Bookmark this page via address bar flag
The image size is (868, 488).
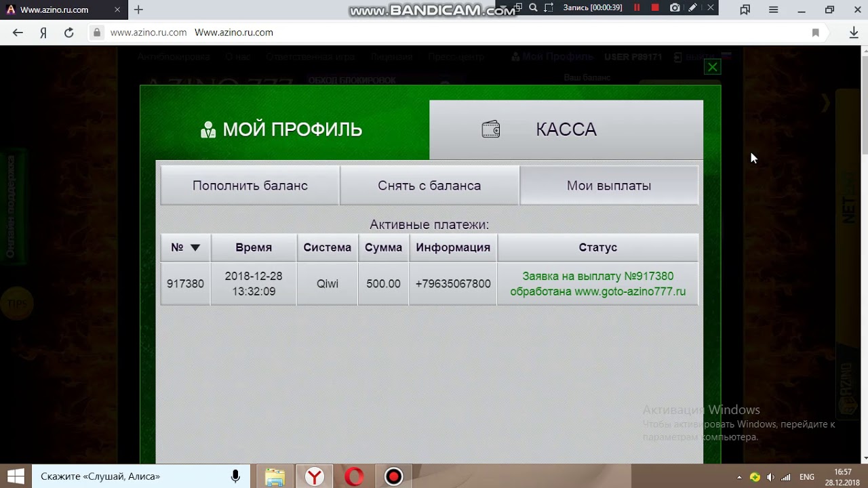click(816, 33)
